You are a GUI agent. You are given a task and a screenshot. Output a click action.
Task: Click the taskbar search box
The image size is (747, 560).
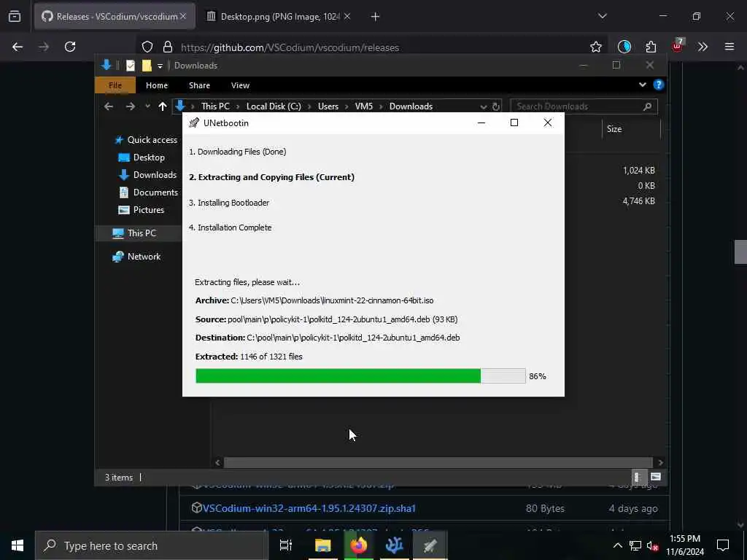[152, 545]
